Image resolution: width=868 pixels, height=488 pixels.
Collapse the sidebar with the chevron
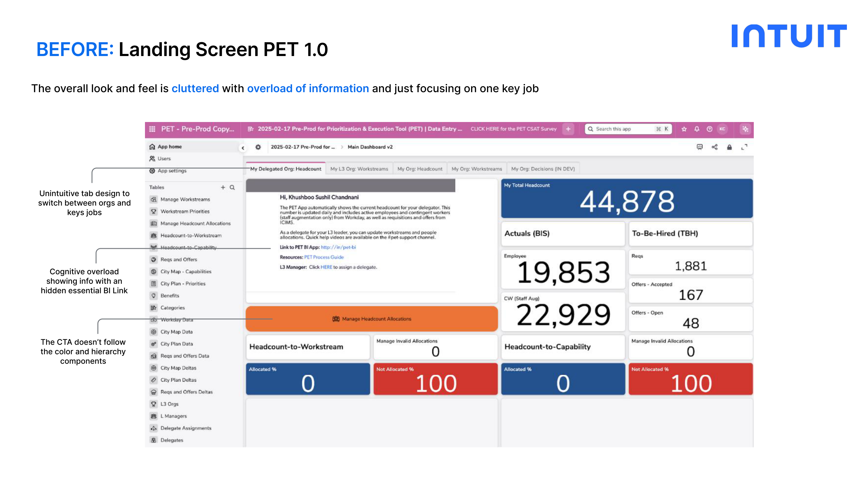(x=243, y=148)
